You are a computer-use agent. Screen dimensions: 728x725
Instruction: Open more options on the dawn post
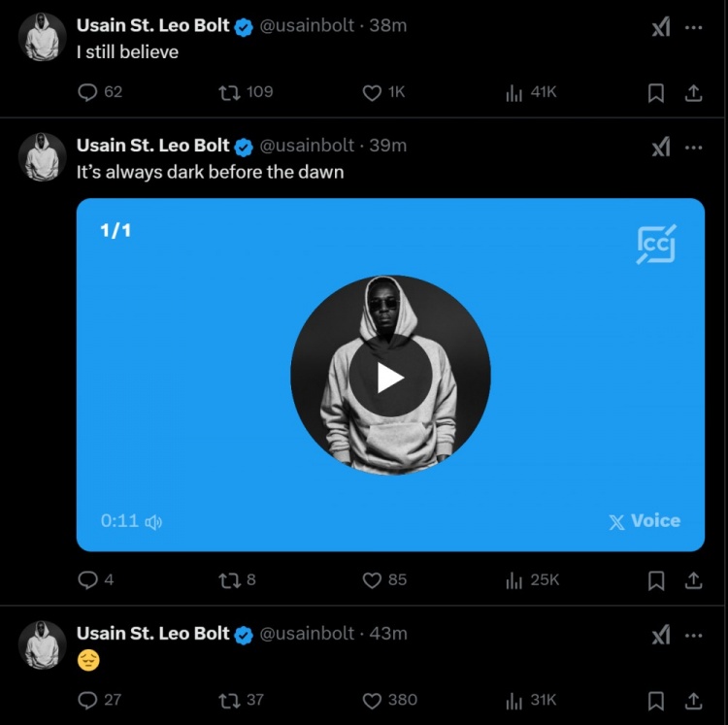[x=693, y=147]
